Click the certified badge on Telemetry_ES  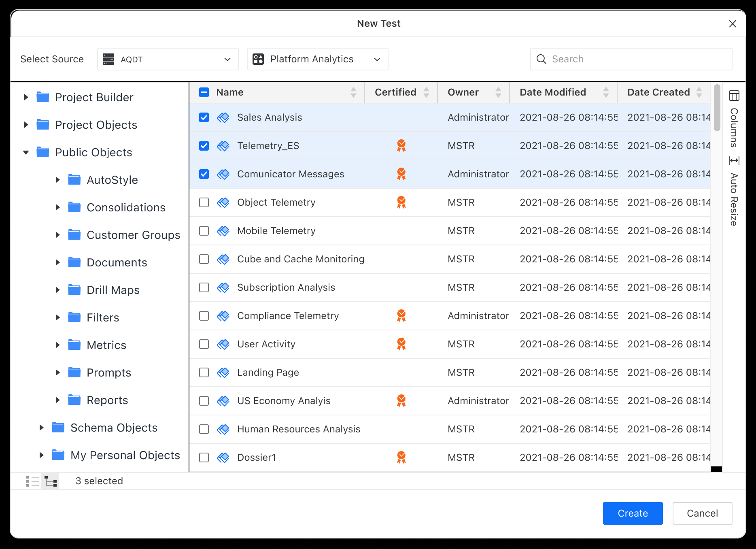[x=401, y=145]
